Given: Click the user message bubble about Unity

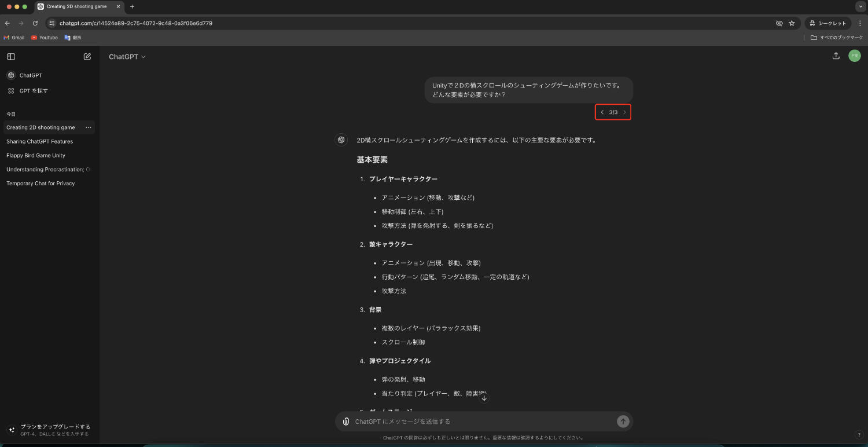Looking at the screenshot, I should 529,90.
